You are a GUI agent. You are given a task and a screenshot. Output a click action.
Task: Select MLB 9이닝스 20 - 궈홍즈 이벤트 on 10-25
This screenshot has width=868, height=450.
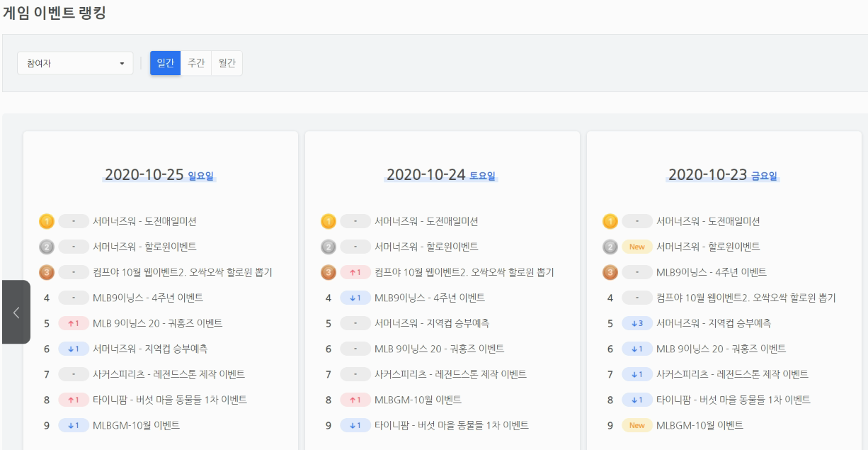[158, 323]
